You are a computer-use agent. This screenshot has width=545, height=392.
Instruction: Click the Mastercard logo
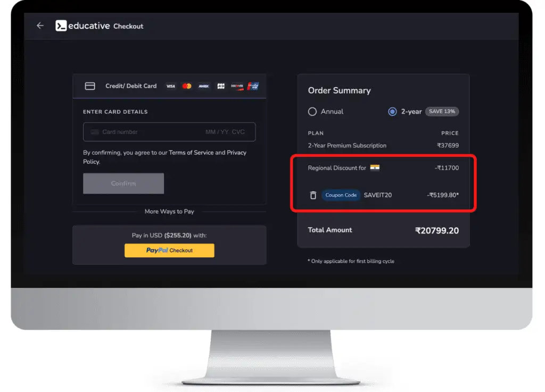point(187,86)
